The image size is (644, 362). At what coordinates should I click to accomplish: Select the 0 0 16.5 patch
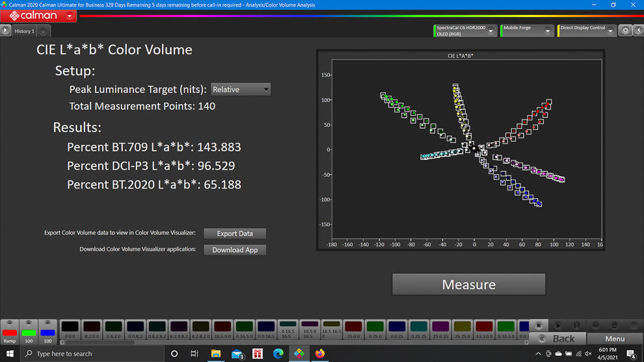click(266, 329)
